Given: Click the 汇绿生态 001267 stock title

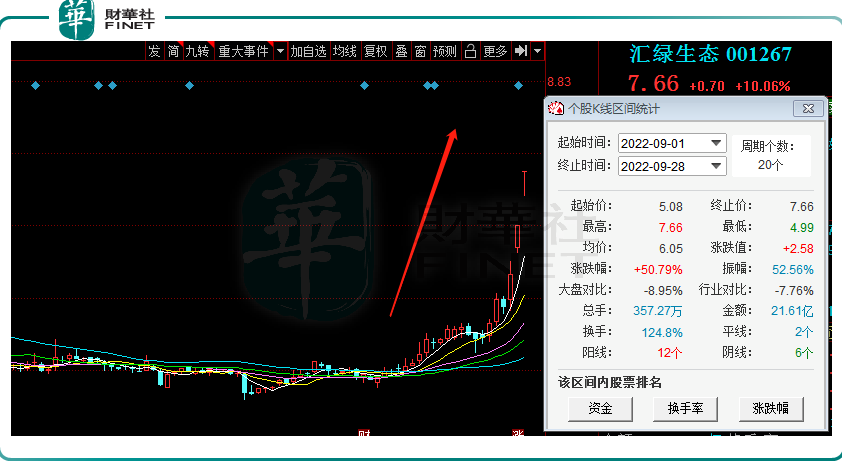Looking at the screenshot, I should click(x=710, y=54).
